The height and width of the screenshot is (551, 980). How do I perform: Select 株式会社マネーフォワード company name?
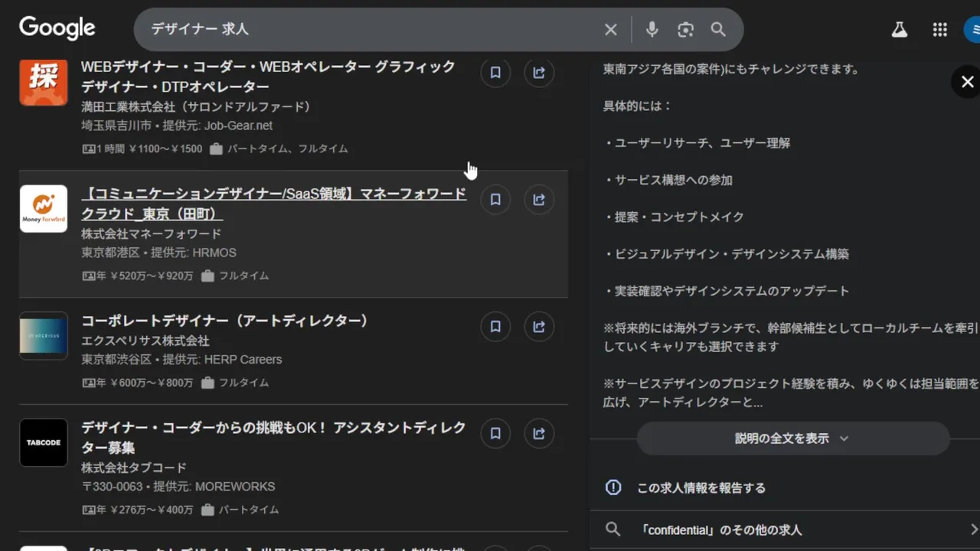point(152,233)
